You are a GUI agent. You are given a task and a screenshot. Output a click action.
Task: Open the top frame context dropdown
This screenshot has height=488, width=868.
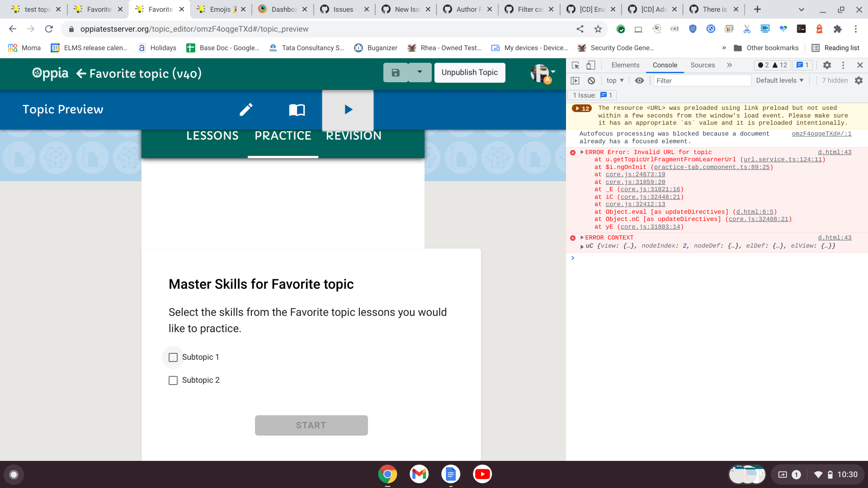pos(614,80)
